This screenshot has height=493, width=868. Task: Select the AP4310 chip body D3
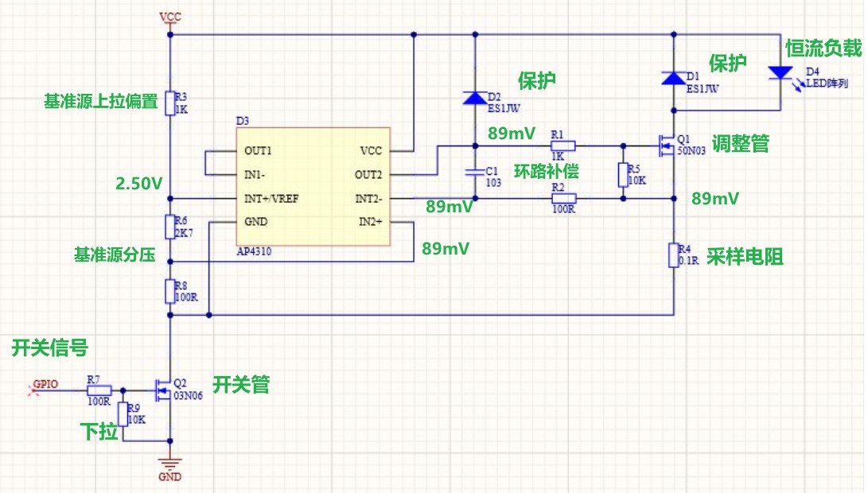tap(313, 187)
